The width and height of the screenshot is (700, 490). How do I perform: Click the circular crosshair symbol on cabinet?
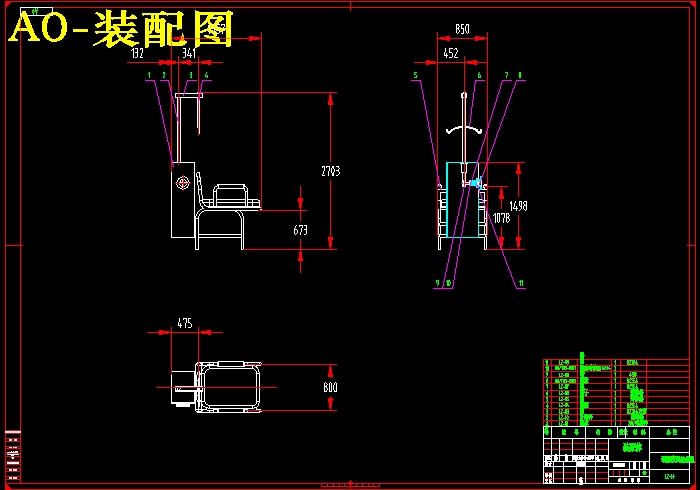[183, 183]
